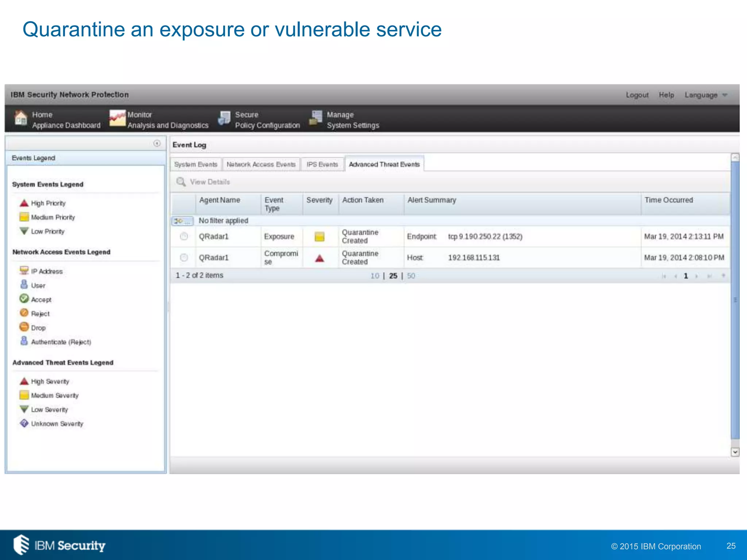The height and width of the screenshot is (560, 747).
Task: Sort by Time Occurred column header
Action: (x=686, y=204)
